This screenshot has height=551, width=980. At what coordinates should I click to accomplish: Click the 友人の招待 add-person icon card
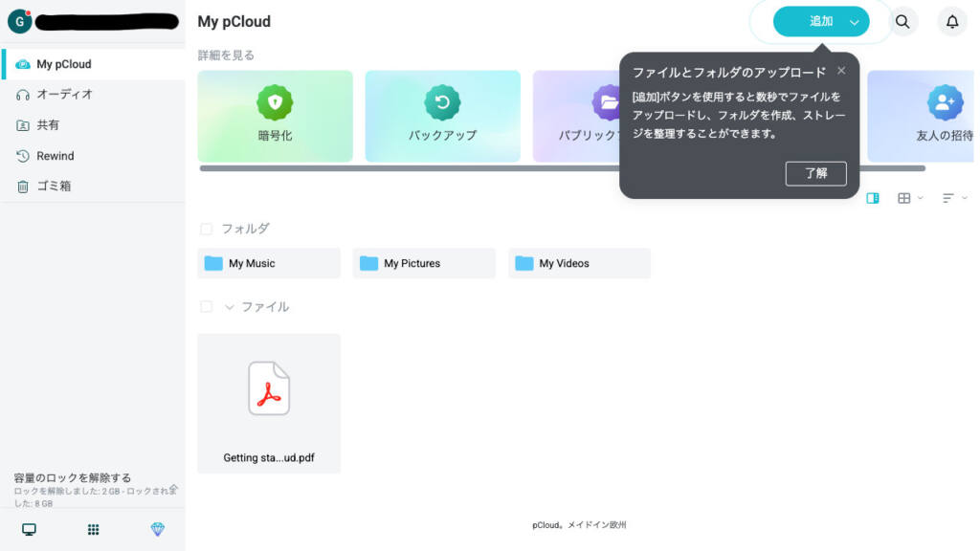(921, 116)
